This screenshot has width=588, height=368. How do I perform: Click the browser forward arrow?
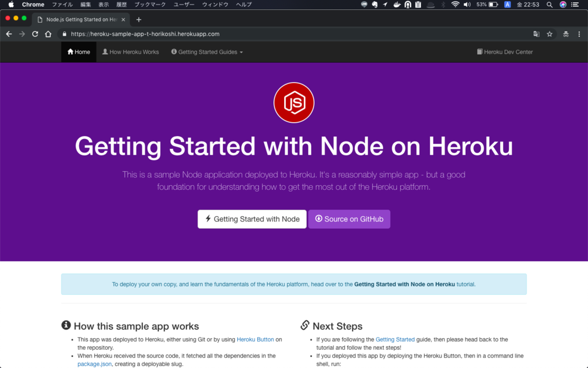[x=22, y=34]
